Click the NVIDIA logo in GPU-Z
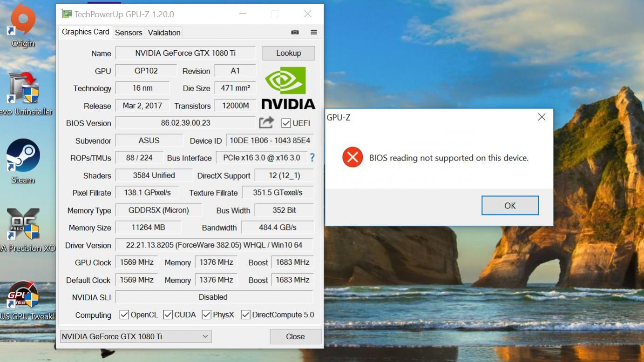 (x=288, y=88)
